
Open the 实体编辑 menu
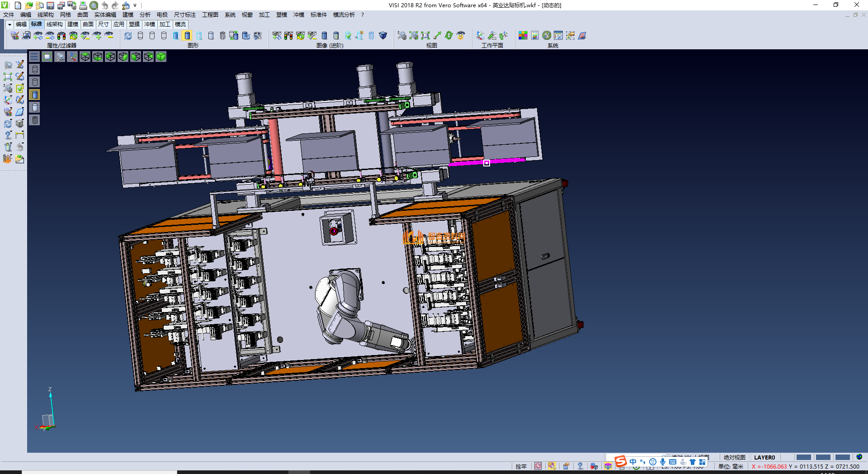[x=105, y=15]
